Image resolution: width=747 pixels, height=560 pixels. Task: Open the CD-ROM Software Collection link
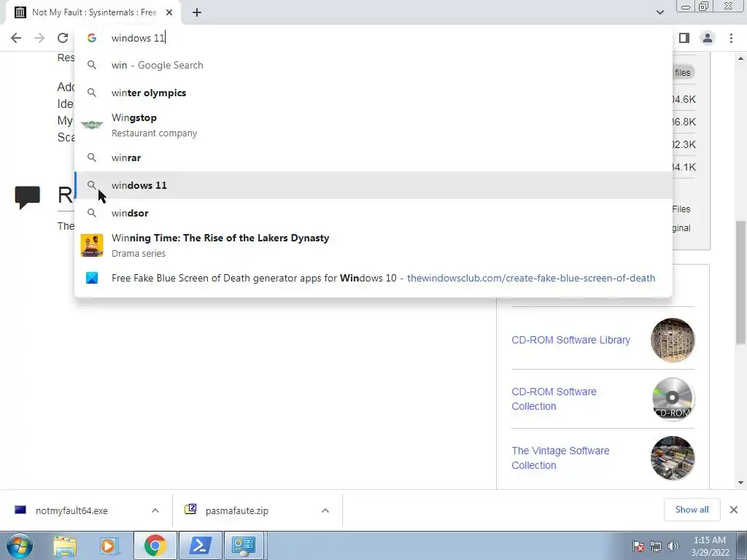click(x=554, y=399)
